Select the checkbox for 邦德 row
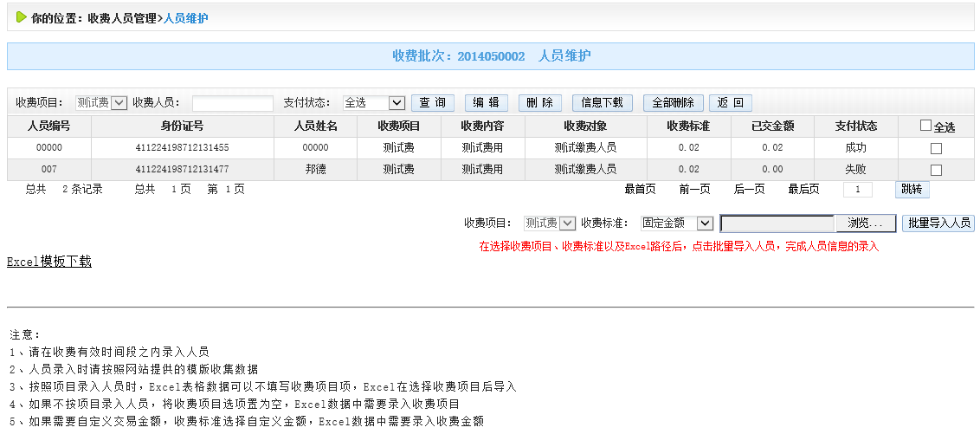Screen dimensions: 980x434 point(936,170)
